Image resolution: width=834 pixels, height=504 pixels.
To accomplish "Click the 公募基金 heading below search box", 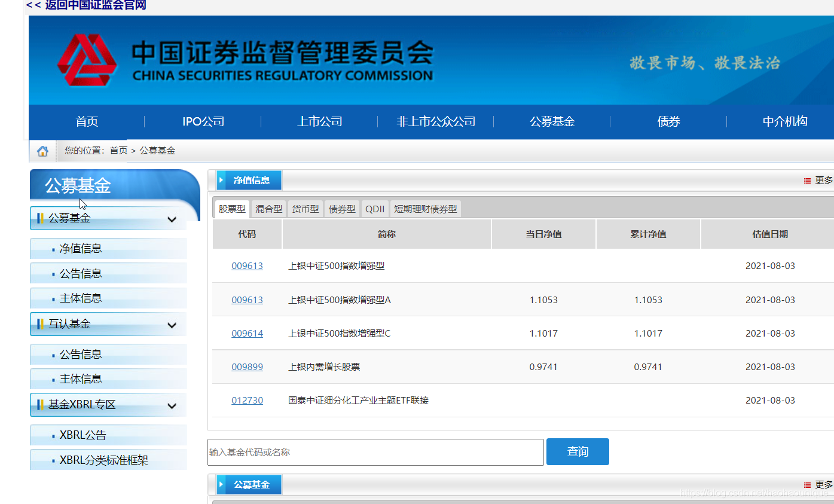I will (x=251, y=485).
